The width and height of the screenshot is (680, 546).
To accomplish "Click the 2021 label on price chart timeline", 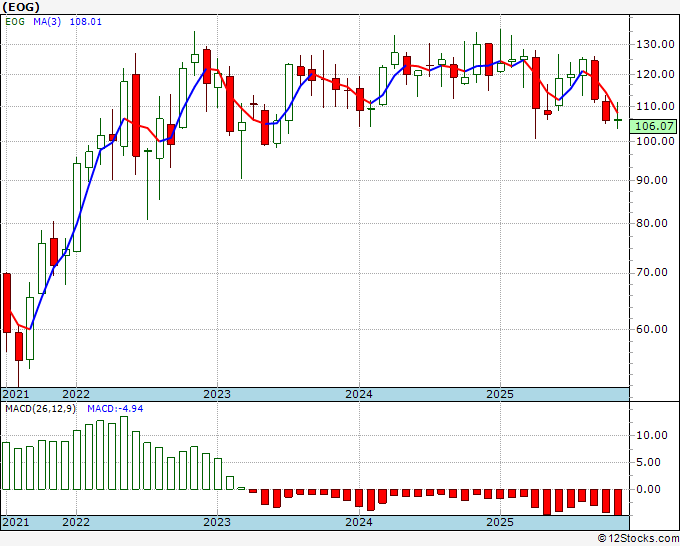I will (16, 394).
